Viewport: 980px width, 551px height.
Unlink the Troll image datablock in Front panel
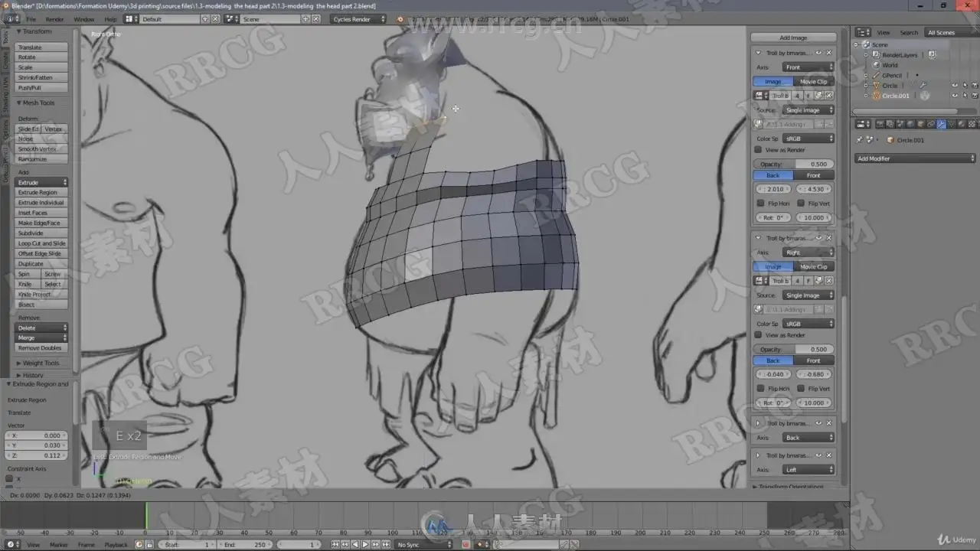[829, 96]
